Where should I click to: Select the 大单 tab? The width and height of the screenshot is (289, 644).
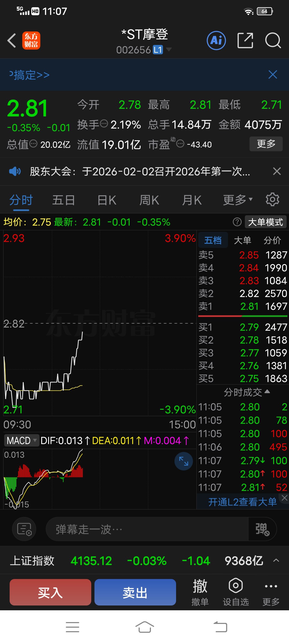click(242, 240)
